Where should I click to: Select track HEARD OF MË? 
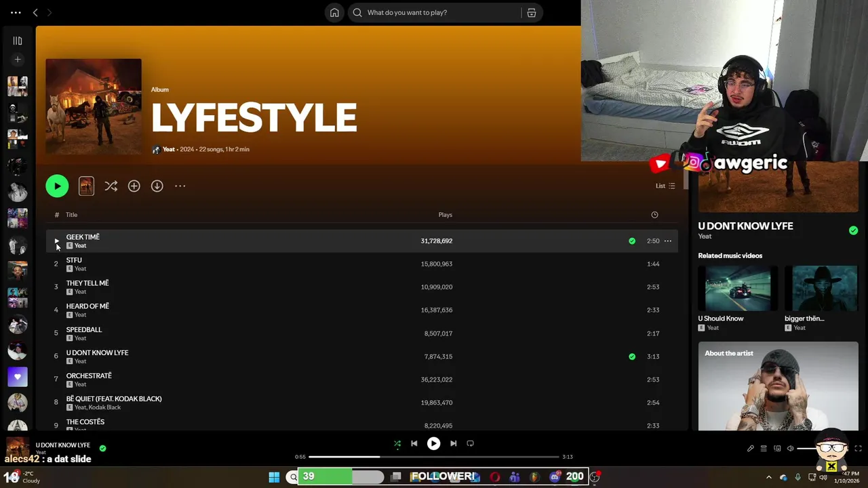point(361,310)
